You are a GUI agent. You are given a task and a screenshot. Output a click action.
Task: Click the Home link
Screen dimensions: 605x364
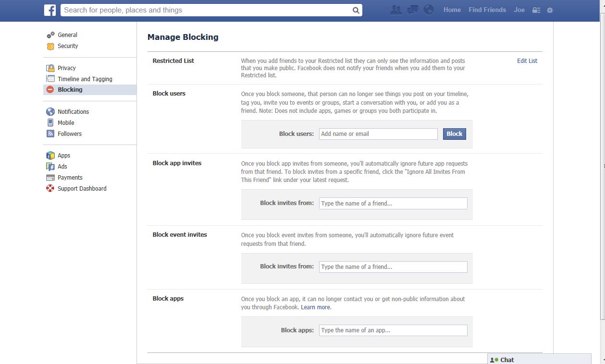coord(452,10)
